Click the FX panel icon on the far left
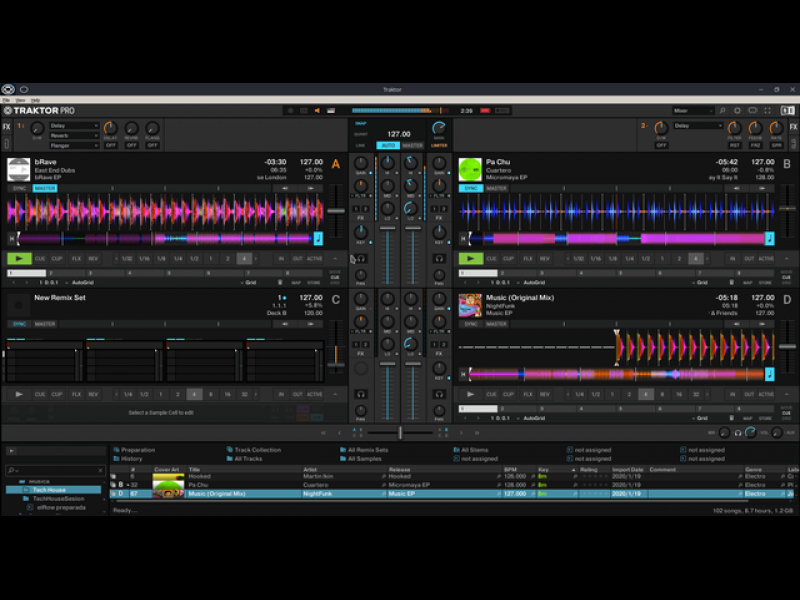 click(x=7, y=127)
